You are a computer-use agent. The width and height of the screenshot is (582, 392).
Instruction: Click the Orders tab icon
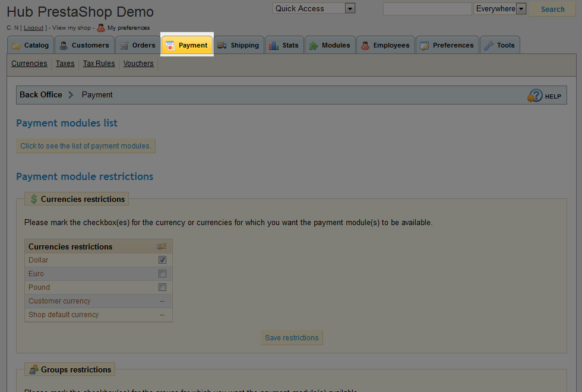click(x=124, y=46)
